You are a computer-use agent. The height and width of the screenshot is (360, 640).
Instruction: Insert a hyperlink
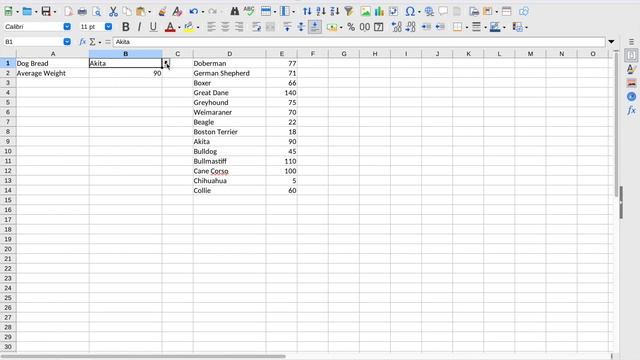[429, 11]
